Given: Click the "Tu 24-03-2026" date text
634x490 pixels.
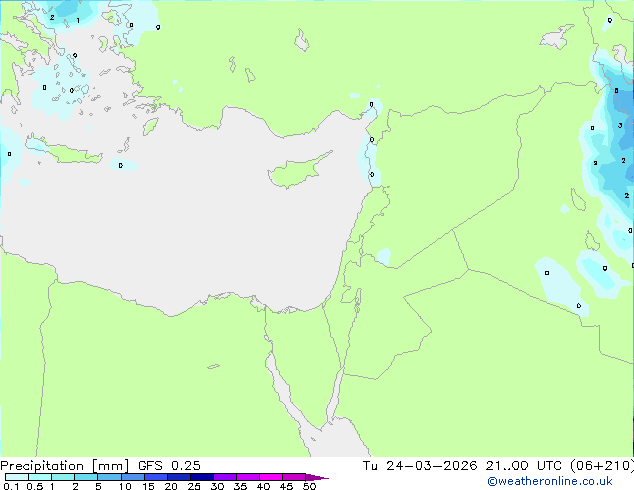Looking at the screenshot, I should pyautogui.click(x=420, y=466).
